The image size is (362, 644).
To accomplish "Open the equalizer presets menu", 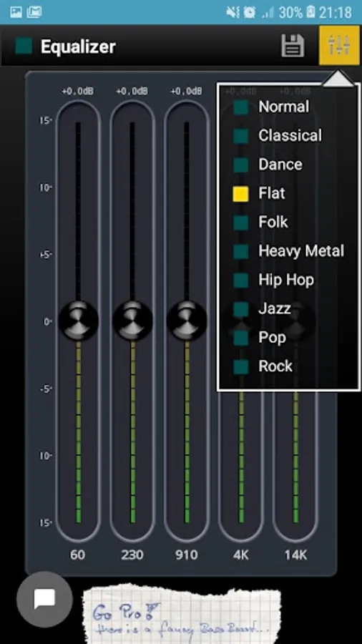I will click(339, 45).
